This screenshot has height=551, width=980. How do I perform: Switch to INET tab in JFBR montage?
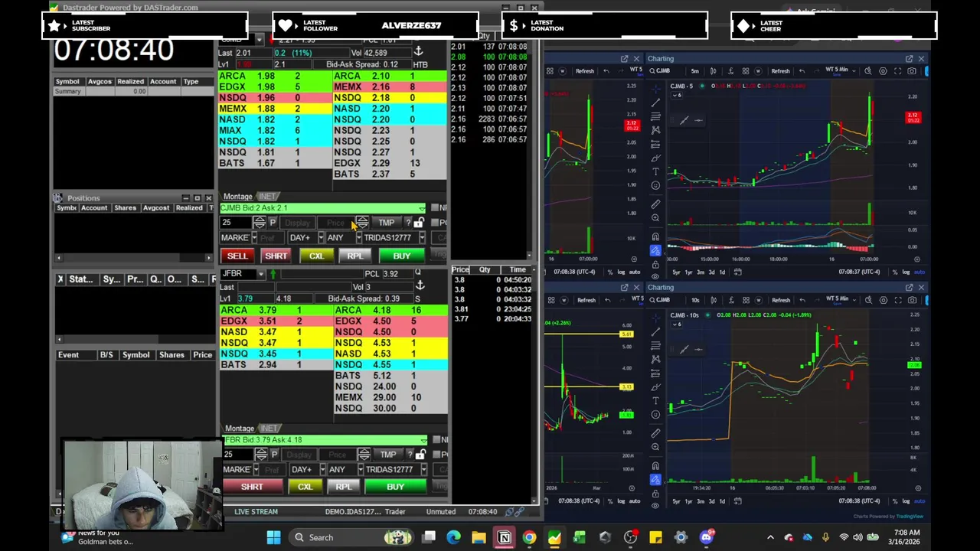[x=269, y=429]
